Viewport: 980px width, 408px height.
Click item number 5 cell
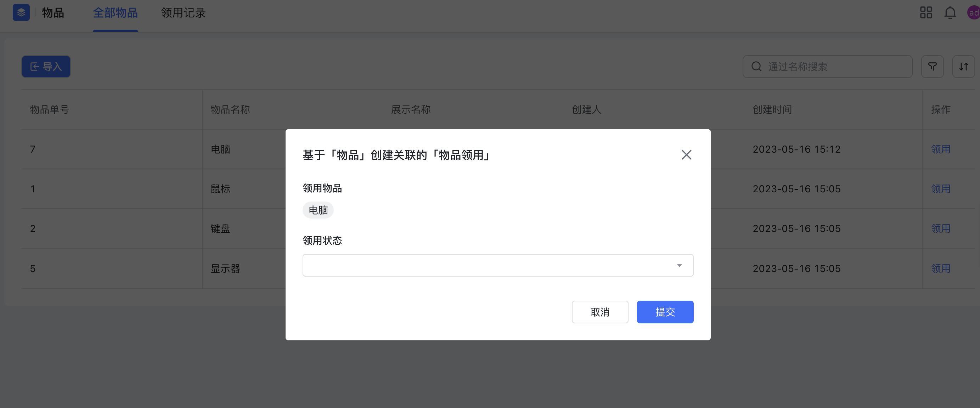[x=33, y=268]
